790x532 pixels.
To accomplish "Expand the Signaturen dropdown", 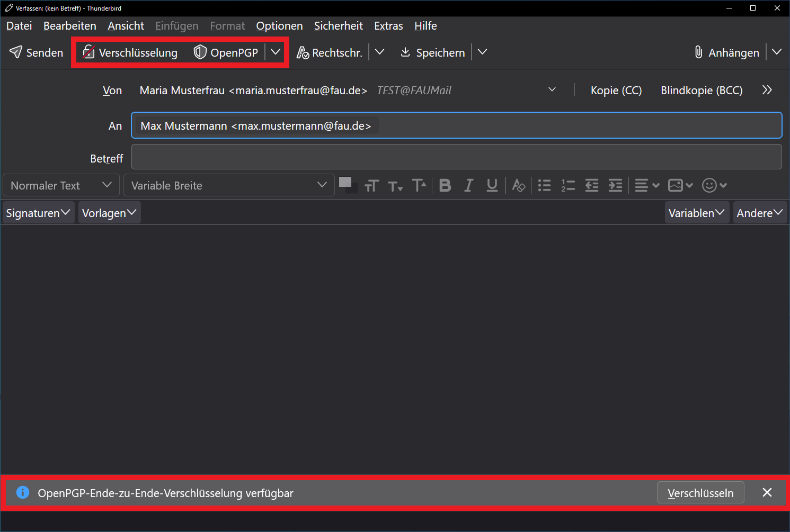I will point(38,213).
